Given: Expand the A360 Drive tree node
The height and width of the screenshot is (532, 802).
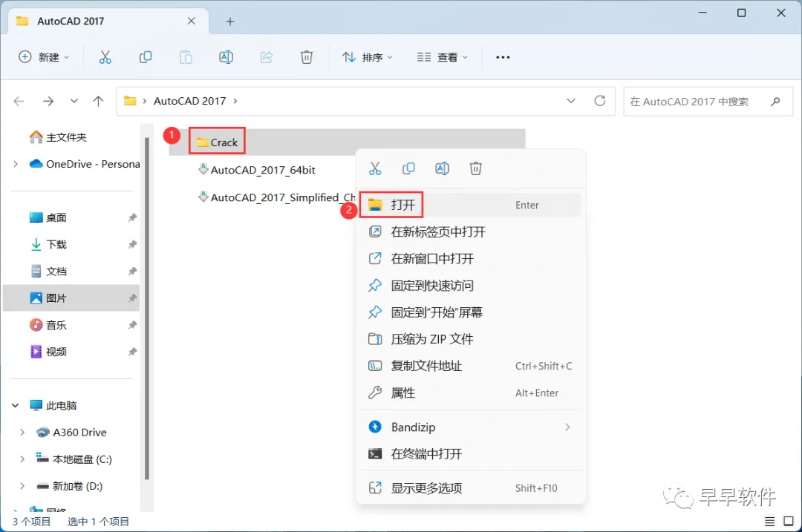Looking at the screenshot, I should 22,433.
